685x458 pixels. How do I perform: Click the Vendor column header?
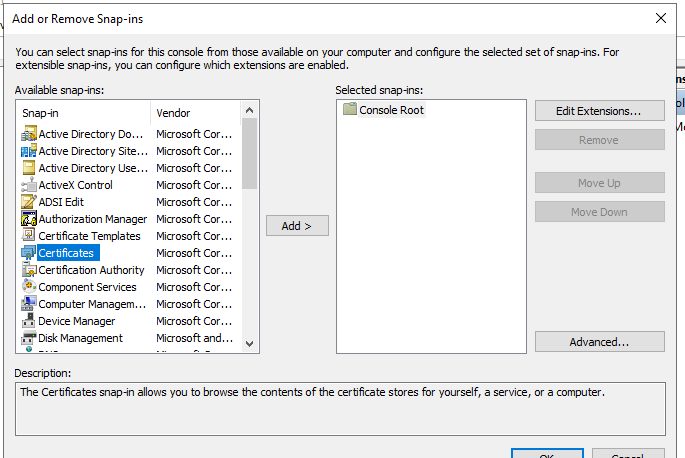pyautogui.click(x=195, y=113)
